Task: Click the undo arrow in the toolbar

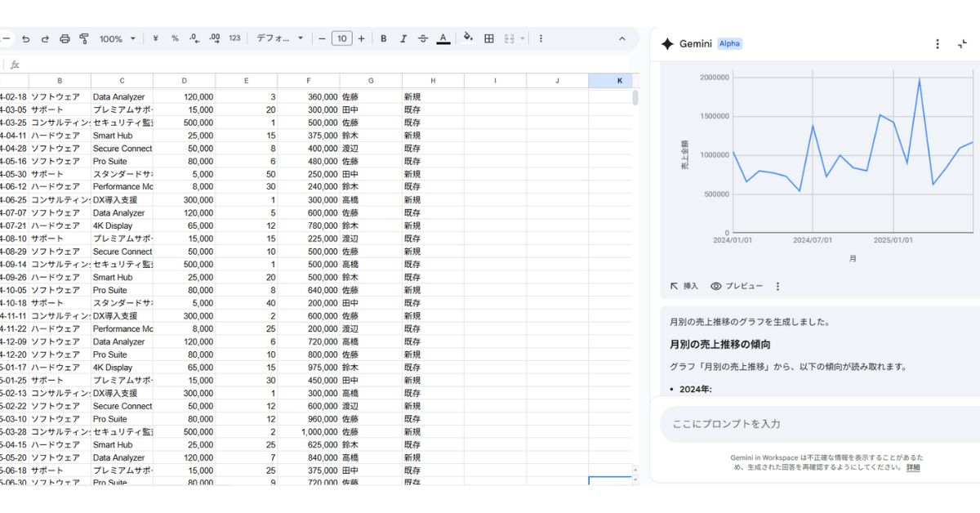Action: (26, 38)
